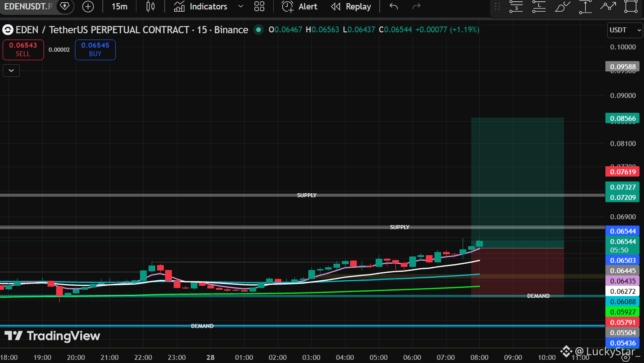Click the upper SUPPLY zone label
The width and height of the screenshot is (644, 363).
pyautogui.click(x=307, y=195)
